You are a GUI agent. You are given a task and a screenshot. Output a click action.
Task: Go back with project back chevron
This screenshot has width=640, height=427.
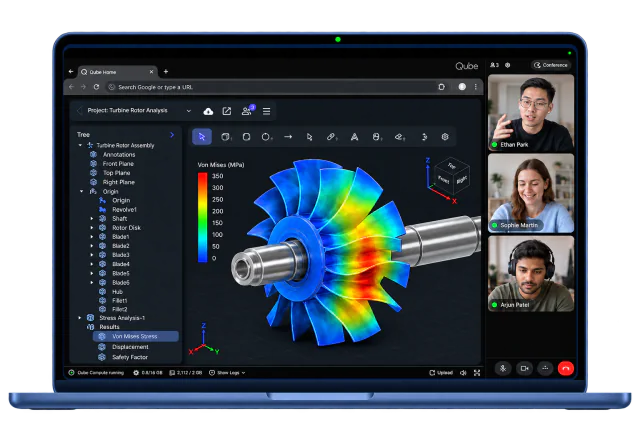click(80, 110)
